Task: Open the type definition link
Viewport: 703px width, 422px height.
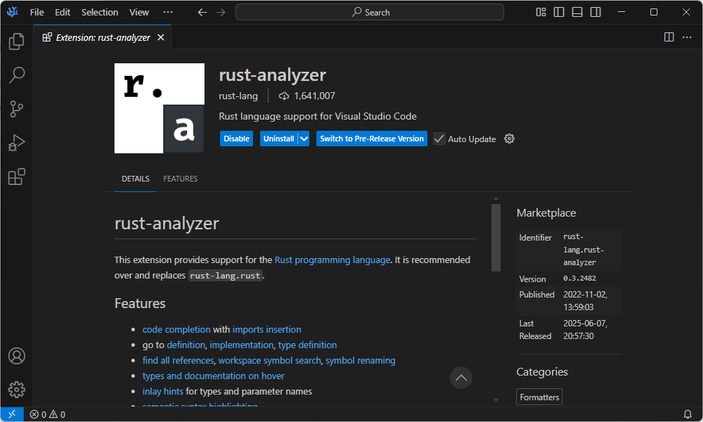Action: pyautogui.click(x=307, y=345)
